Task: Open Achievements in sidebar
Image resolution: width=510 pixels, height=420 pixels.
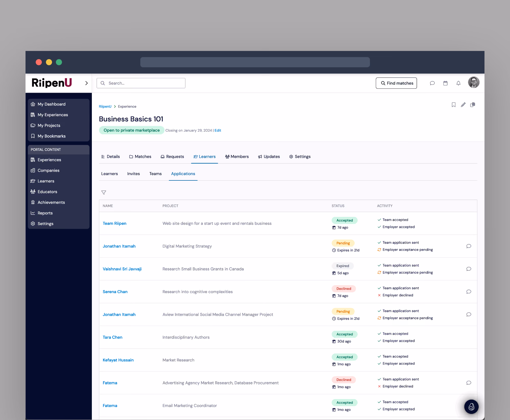Action: point(59,202)
